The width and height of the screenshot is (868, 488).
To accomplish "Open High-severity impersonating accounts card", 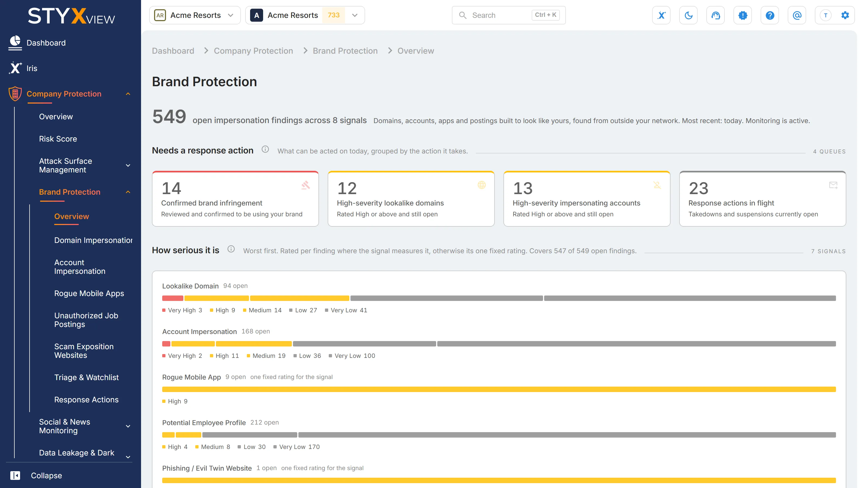I will pyautogui.click(x=587, y=199).
